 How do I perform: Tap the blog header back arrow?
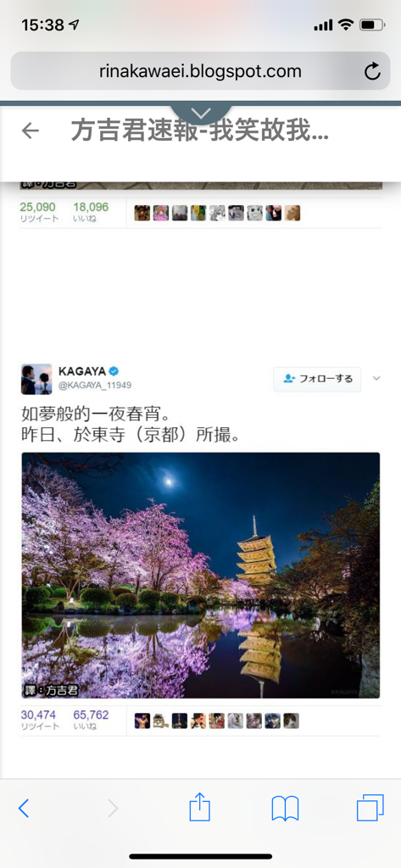tap(30, 131)
